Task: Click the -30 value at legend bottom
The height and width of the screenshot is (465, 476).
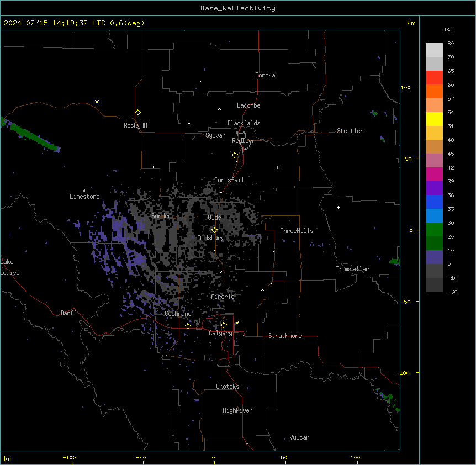Action: click(x=452, y=292)
